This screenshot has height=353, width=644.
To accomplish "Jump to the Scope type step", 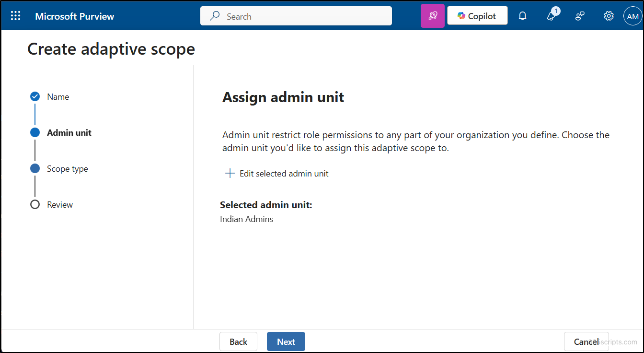I will [x=67, y=169].
